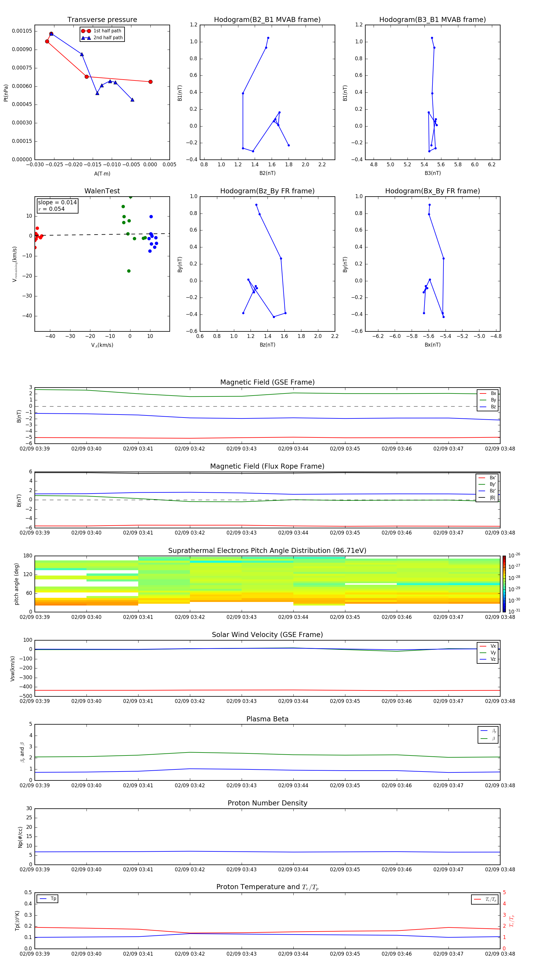535x980 pixels.
Task: Click the "Hodogram(B3_B1 MVAB frame)" title
Action: [432, 20]
